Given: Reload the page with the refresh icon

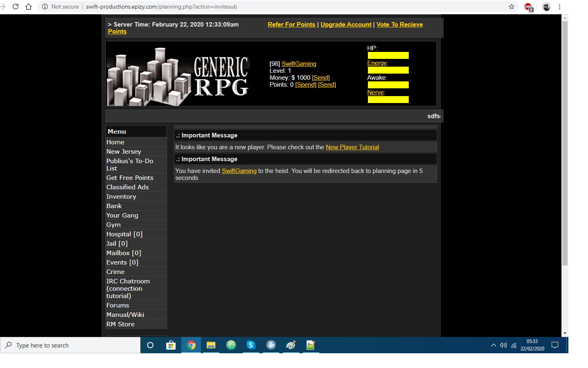Looking at the screenshot, I should point(16,7).
